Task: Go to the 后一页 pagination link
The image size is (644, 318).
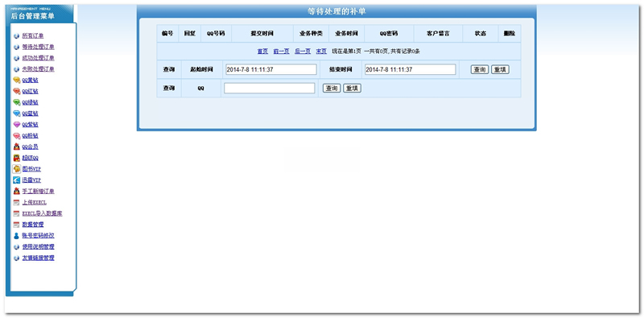Action: point(303,52)
